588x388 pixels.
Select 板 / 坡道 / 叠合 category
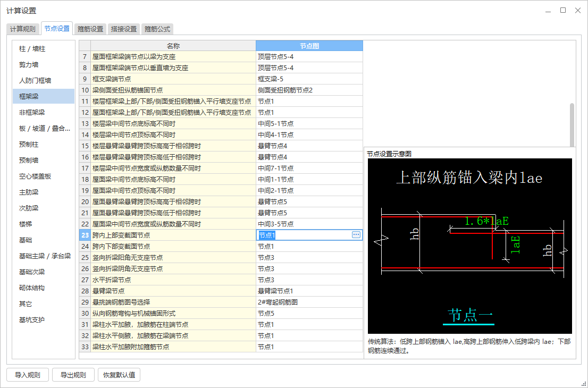pyautogui.click(x=44, y=128)
